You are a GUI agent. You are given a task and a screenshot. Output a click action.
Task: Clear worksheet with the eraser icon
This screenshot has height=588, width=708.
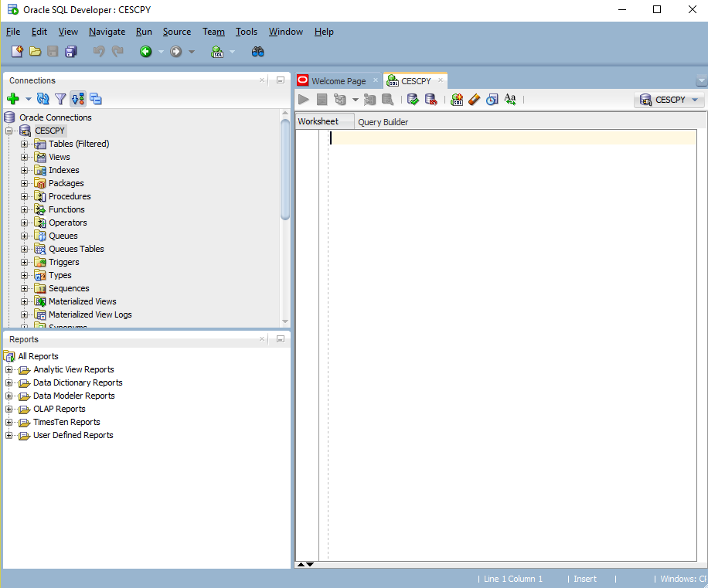(x=474, y=99)
